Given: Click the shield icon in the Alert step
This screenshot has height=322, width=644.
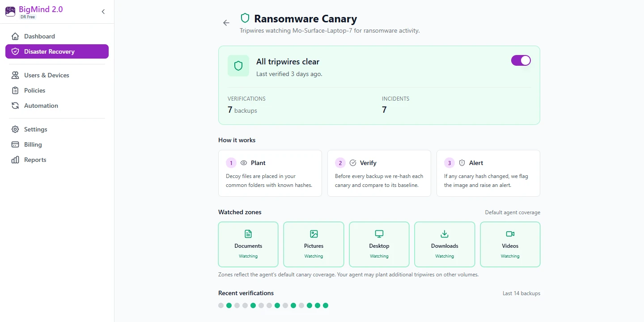Looking at the screenshot, I should 462,163.
